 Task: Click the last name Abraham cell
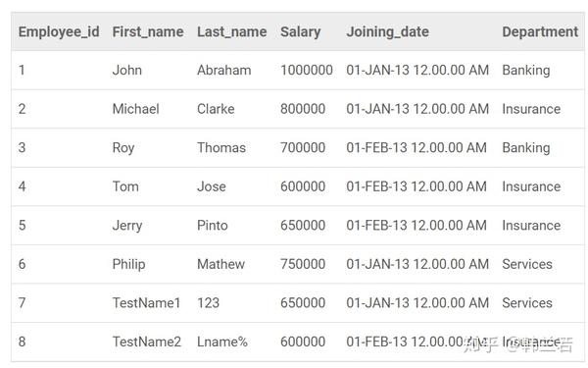click(x=223, y=71)
